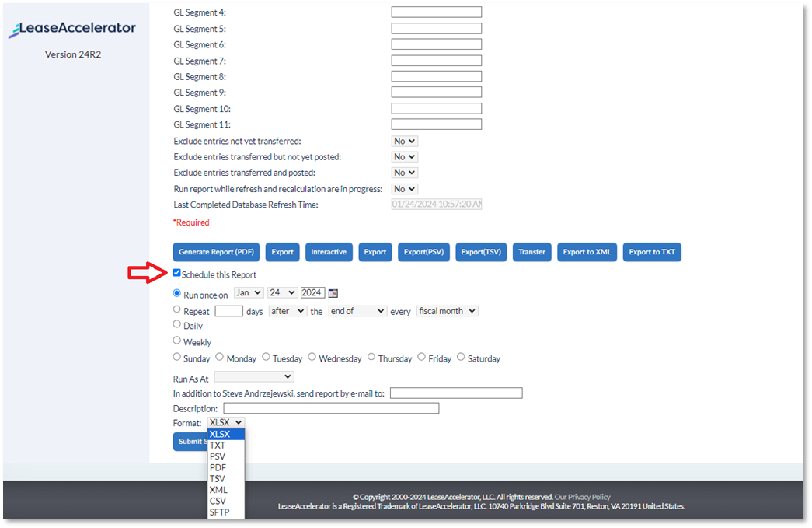Image resolution: width=812 pixels, height=528 pixels.
Task: Select XLSX in the Format list
Action: [x=226, y=434]
